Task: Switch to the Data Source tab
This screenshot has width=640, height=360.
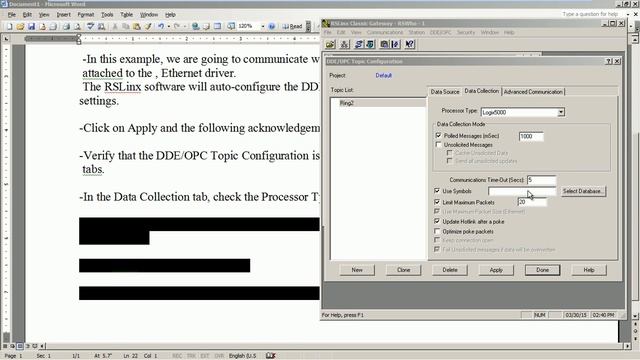Action: (445, 92)
